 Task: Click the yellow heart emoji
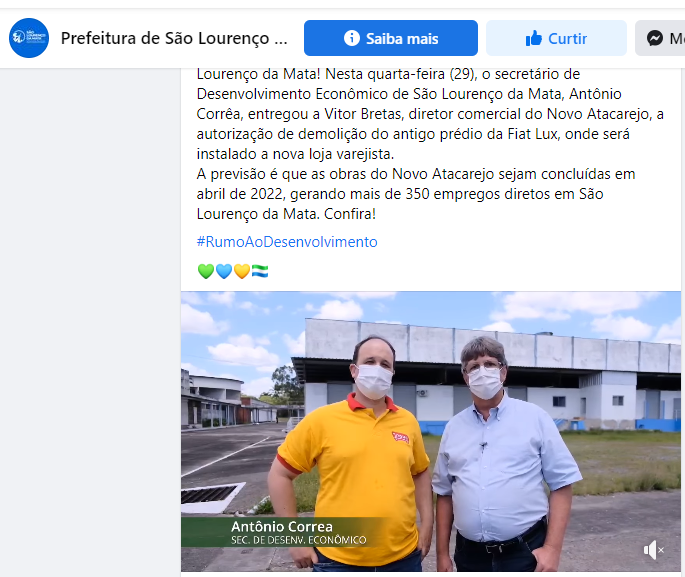tap(242, 271)
